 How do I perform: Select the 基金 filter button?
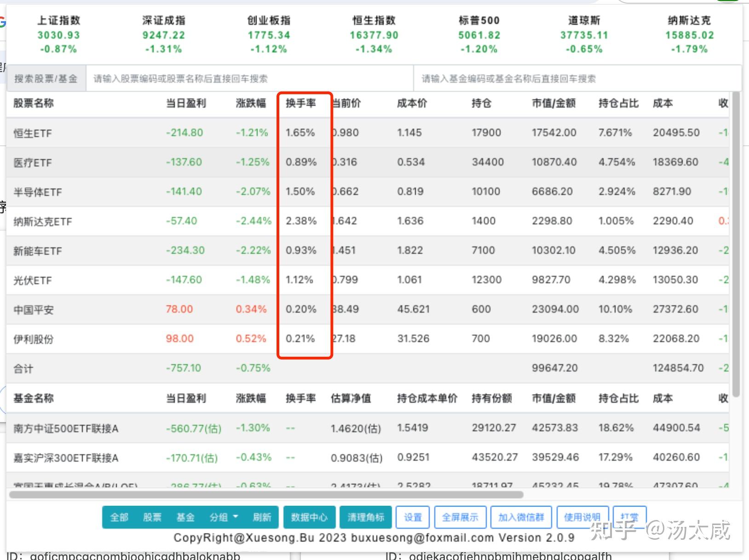pos(185,517)
